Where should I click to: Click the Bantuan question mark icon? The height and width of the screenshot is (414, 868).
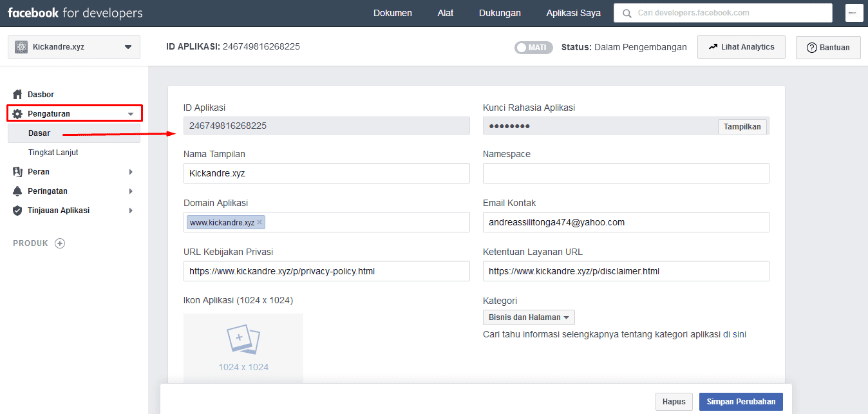point(812,48)
